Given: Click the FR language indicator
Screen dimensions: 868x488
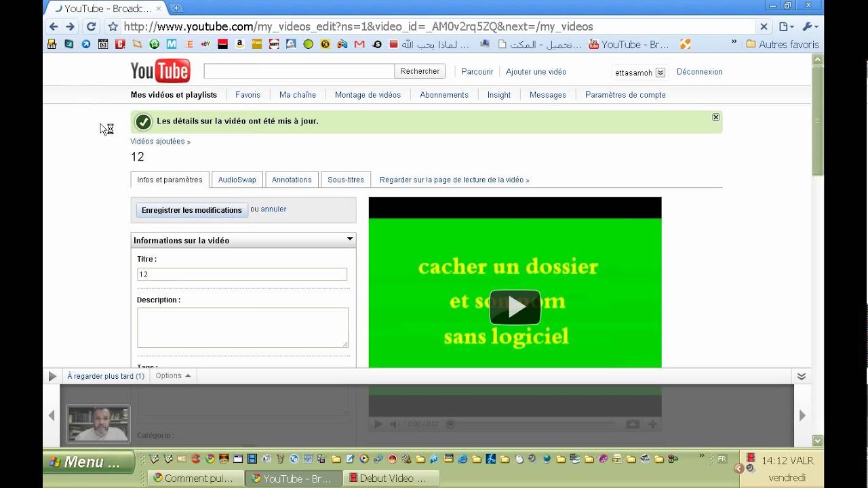Looking at the screenshot, I should pos(722,459).
